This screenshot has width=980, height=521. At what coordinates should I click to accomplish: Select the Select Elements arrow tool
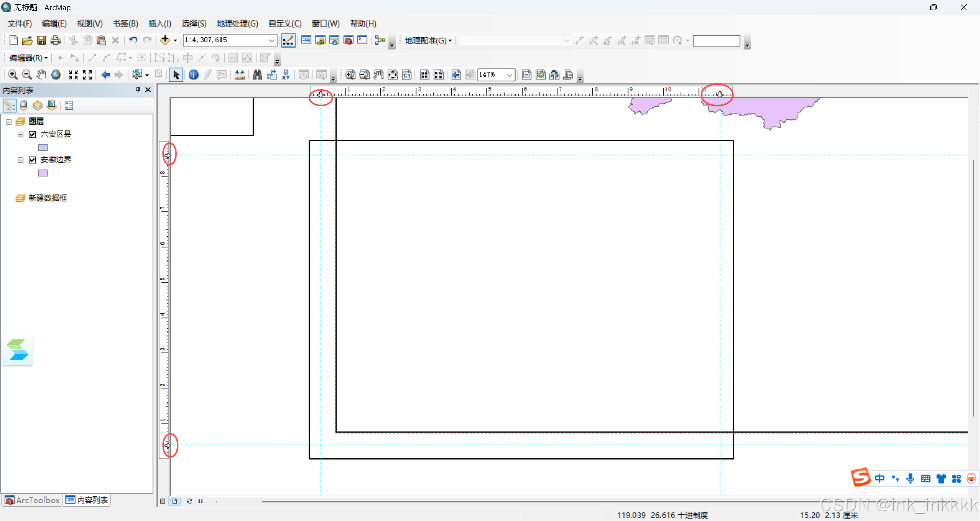pyautogui.click(x=176, y=75)
